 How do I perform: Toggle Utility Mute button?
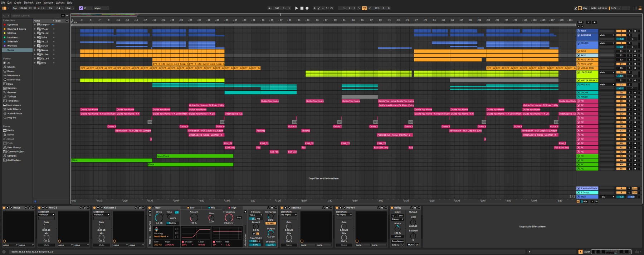click(x=411, y=245)
